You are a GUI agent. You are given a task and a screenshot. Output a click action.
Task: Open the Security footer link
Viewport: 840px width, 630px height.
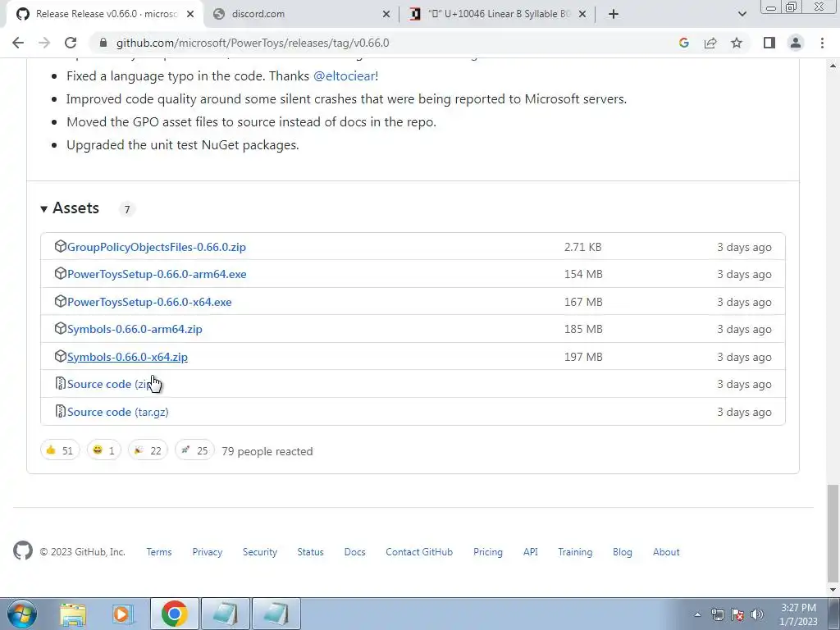(260, 552)
